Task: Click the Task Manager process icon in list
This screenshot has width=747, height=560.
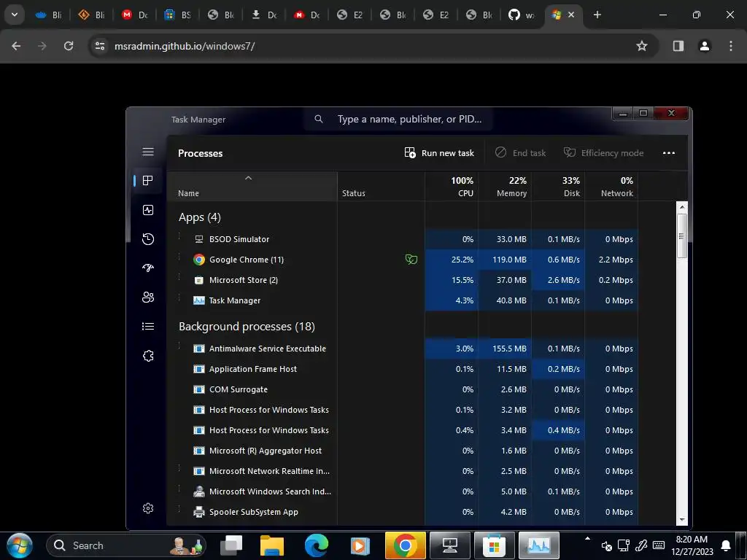Action: (x=198, y=300)
